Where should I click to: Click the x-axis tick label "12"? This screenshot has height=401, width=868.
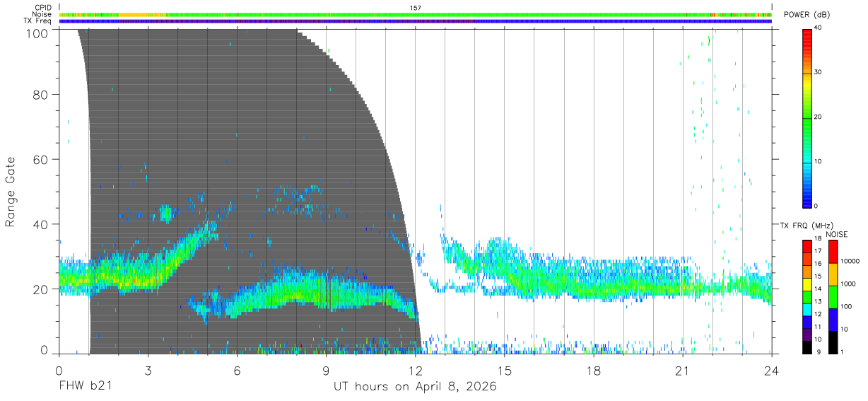[x=416, y=369]
